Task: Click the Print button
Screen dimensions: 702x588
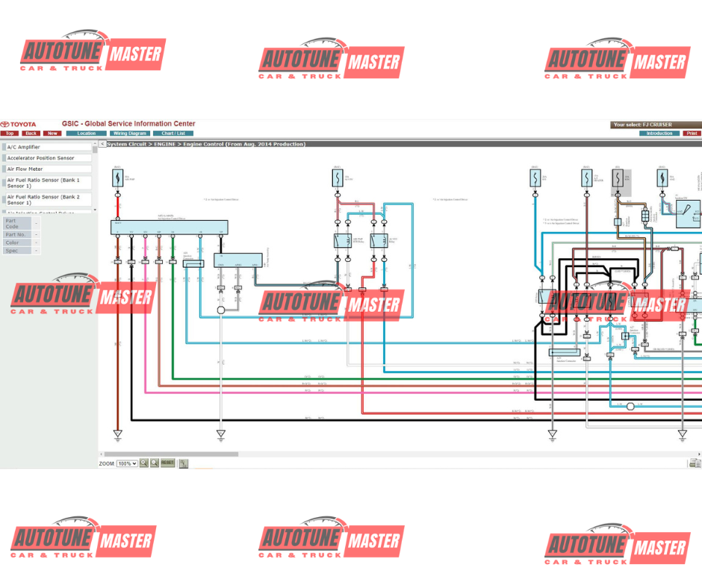Action: coord(692,134)
